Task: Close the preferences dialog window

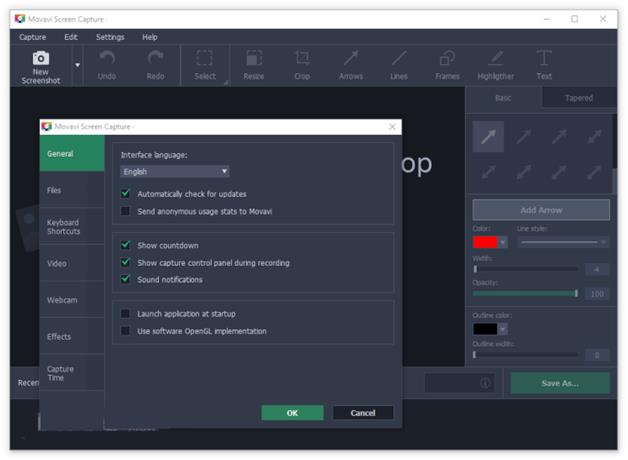Action: 392,127
